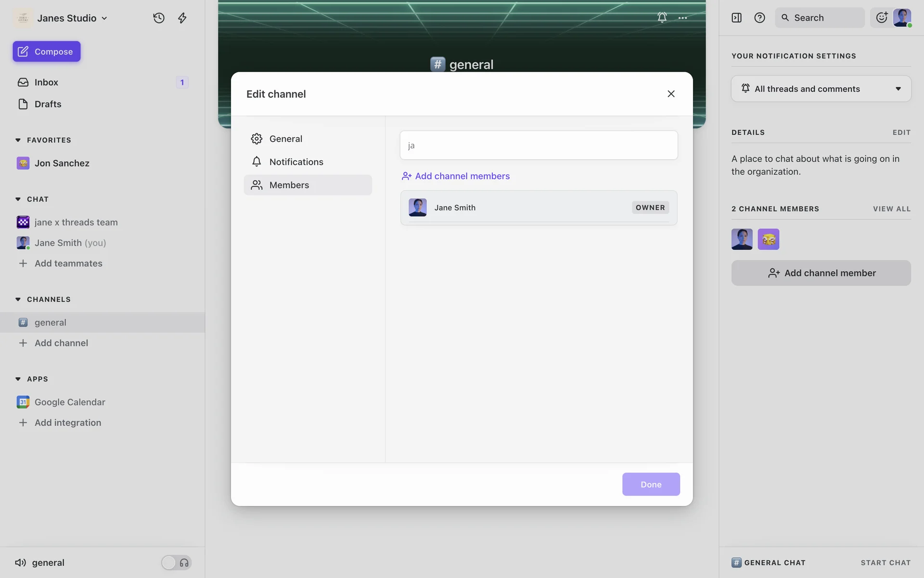Click the lightning bolt activity icon
This screenshot has width=924, height=578.
click(x=182, y=18)
